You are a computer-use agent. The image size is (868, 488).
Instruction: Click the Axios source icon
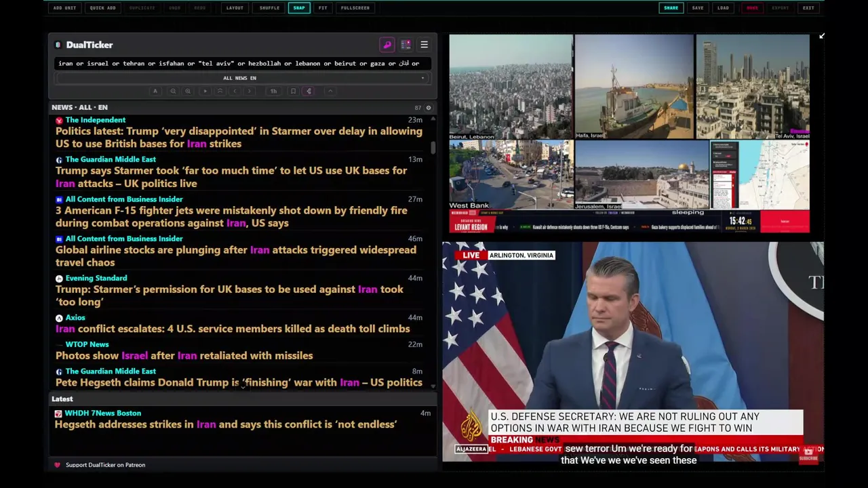59,318
